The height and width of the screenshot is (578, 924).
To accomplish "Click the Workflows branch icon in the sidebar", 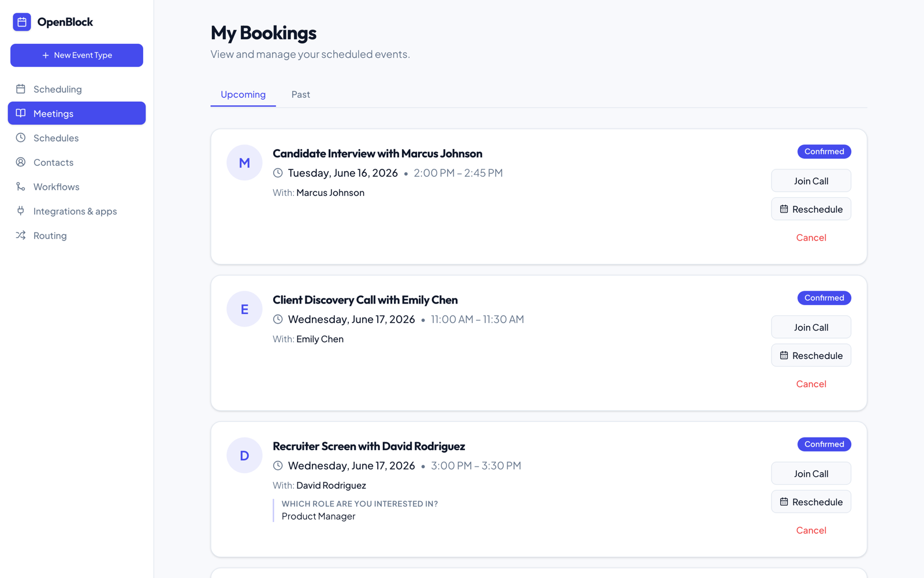I will 21,187.
